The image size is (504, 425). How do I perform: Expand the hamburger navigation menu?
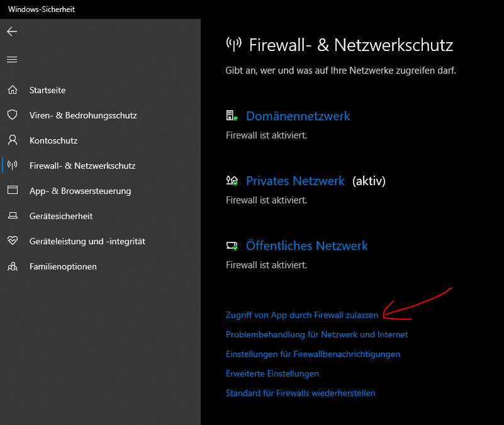[12, 60]
